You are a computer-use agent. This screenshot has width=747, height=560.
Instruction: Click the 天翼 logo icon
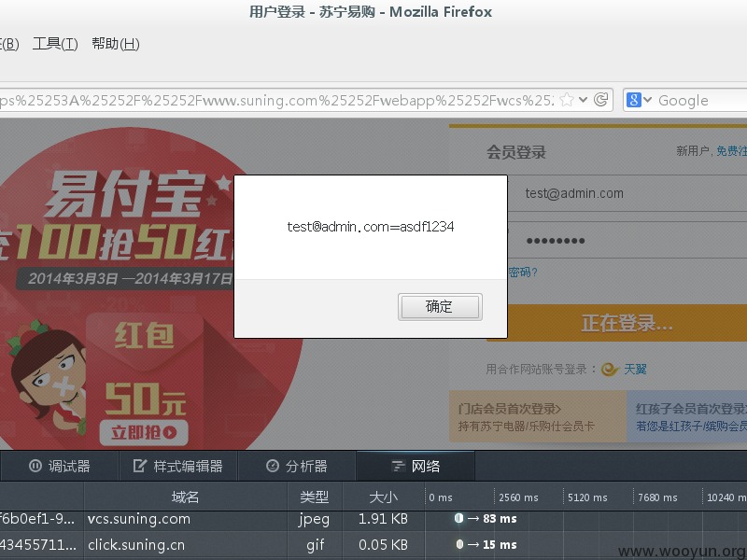click(610, 369)
